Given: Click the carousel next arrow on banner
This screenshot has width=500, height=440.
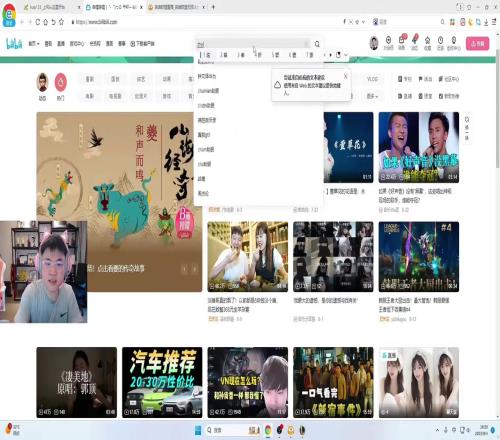Looking at the screenshot, I should (195, 269).
